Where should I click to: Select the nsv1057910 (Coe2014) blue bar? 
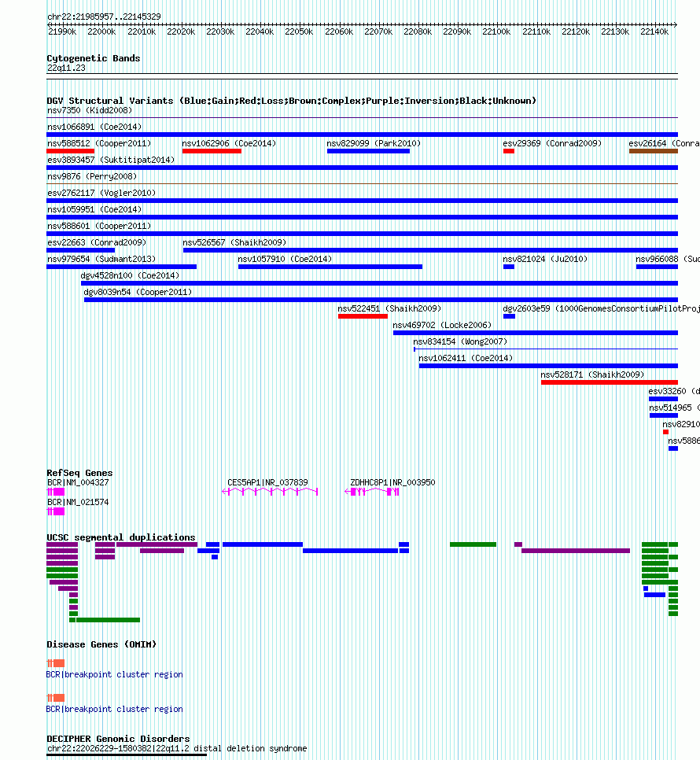coord(330,267)
